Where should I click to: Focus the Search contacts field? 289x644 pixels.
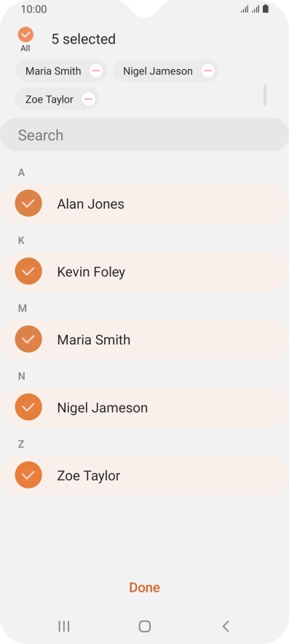pyautogui.click(x=144, y=134)
